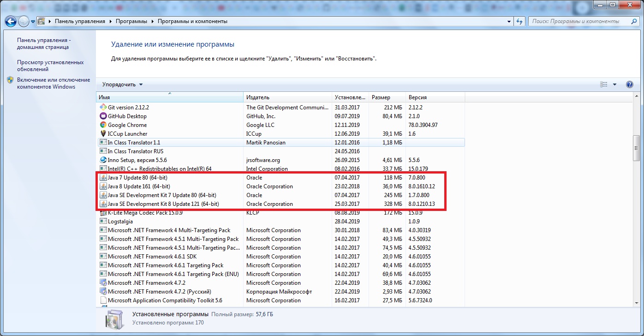Click Программы и компоненты breadcrumb
The image size is (644, 336).
[192, 21]
